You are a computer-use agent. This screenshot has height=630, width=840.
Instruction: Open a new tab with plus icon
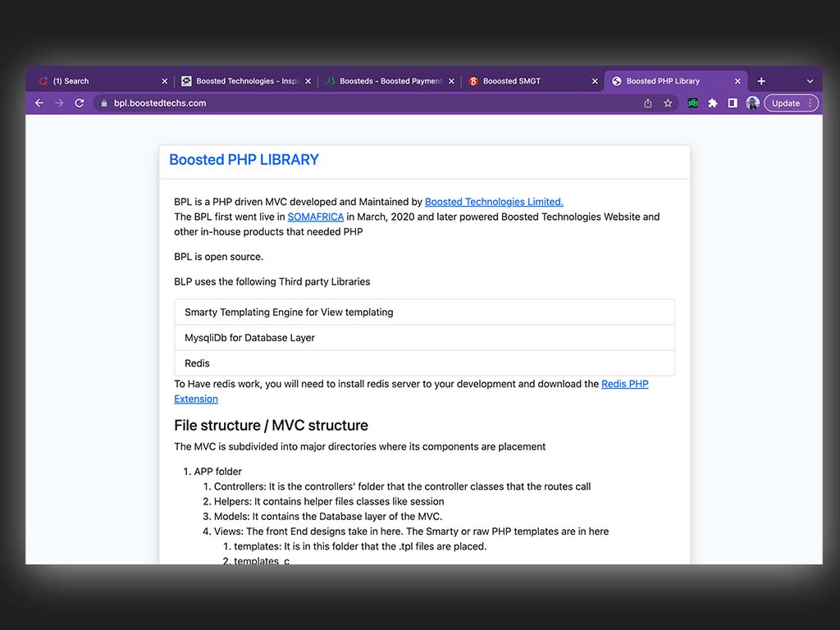tap(761, 81)
